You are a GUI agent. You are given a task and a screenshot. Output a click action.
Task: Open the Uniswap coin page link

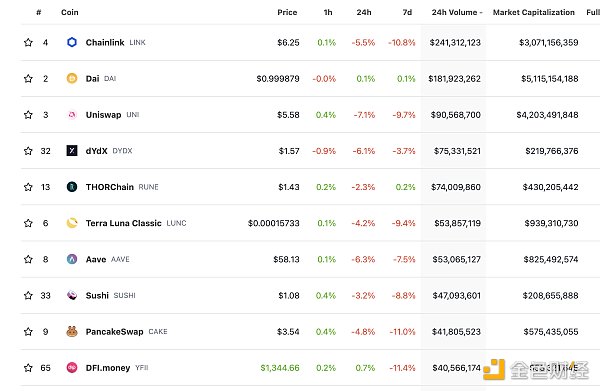103,115
